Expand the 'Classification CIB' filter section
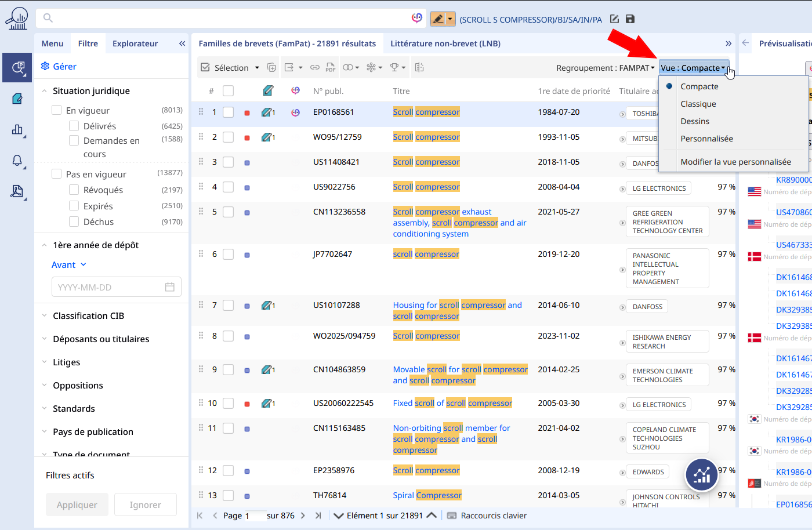The image size is (812, 530). click(x=88, y=316)
